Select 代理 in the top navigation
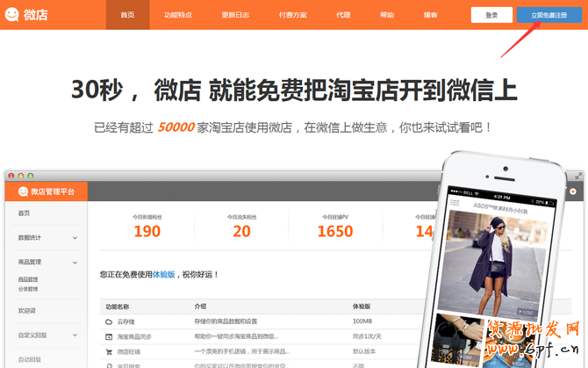The height and width of the screenshot is (368, 588). [x=343, y=15]
